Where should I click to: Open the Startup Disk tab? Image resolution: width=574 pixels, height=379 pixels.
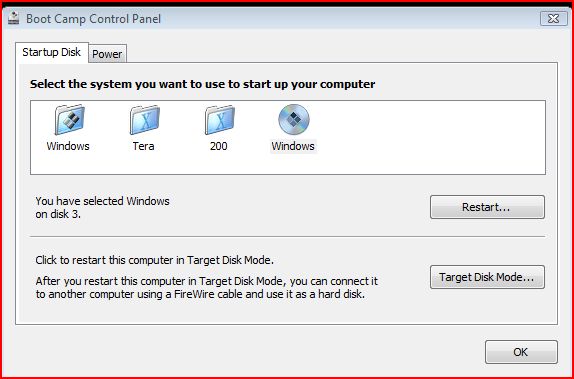tap(52, 52)
